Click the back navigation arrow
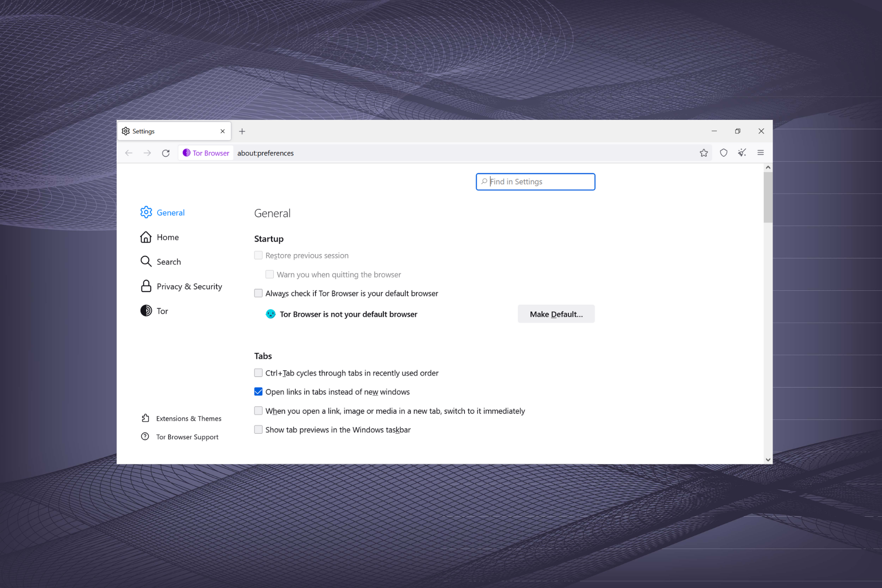The height and width of the screenshot is (588, 882). pyautogui.click(x=129, y=153)
